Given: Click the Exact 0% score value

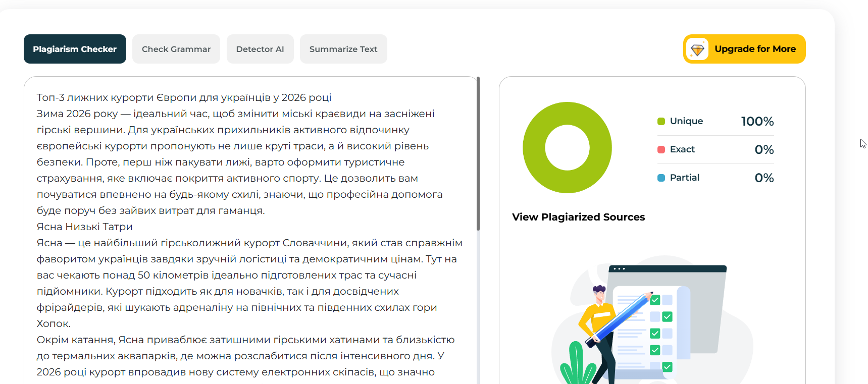Looking at the screenshot, I should pos(764,150).
